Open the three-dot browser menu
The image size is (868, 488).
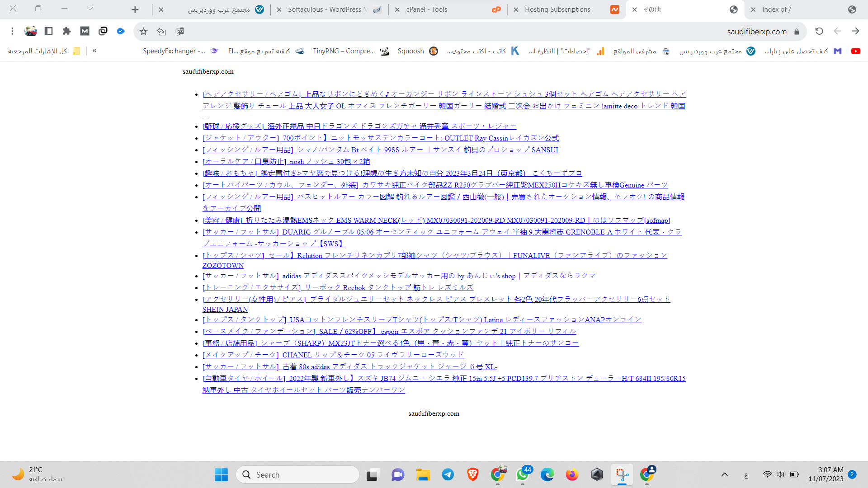click(x=12, y=31)
